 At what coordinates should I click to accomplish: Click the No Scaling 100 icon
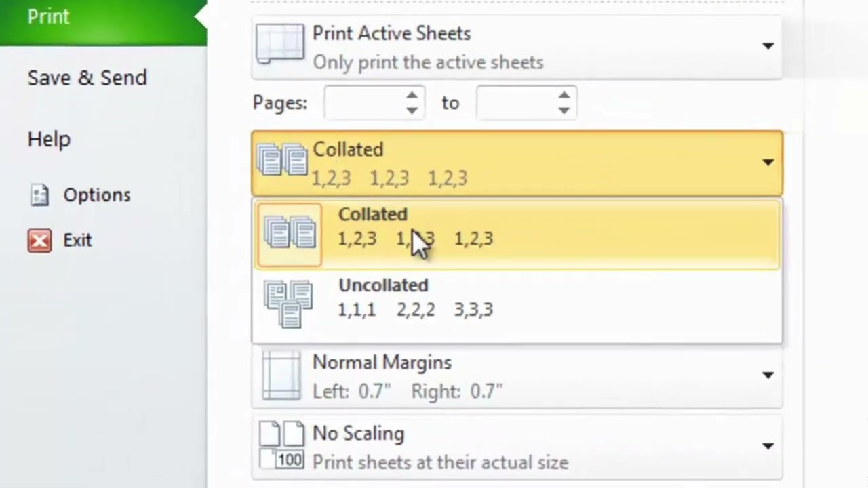point(281,445)
